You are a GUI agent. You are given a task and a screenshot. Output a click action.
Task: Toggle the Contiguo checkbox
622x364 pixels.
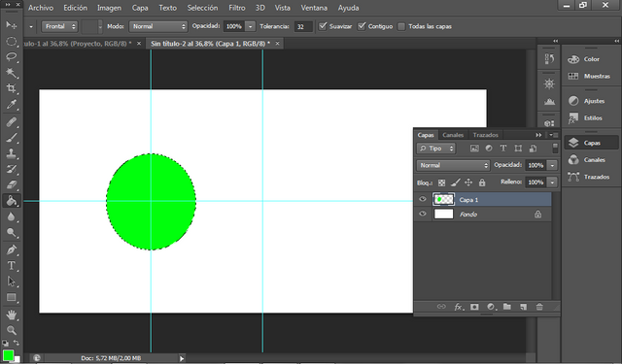362,26
